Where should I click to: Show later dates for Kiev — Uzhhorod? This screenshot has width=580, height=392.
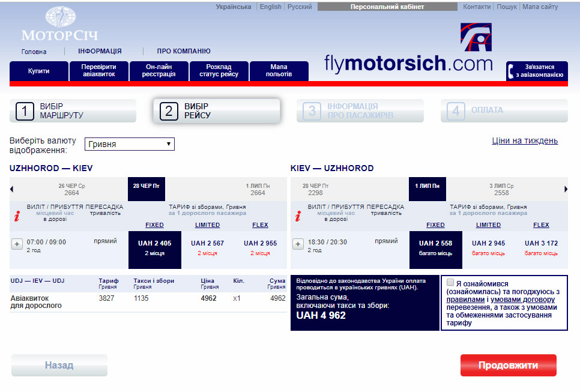566,189
